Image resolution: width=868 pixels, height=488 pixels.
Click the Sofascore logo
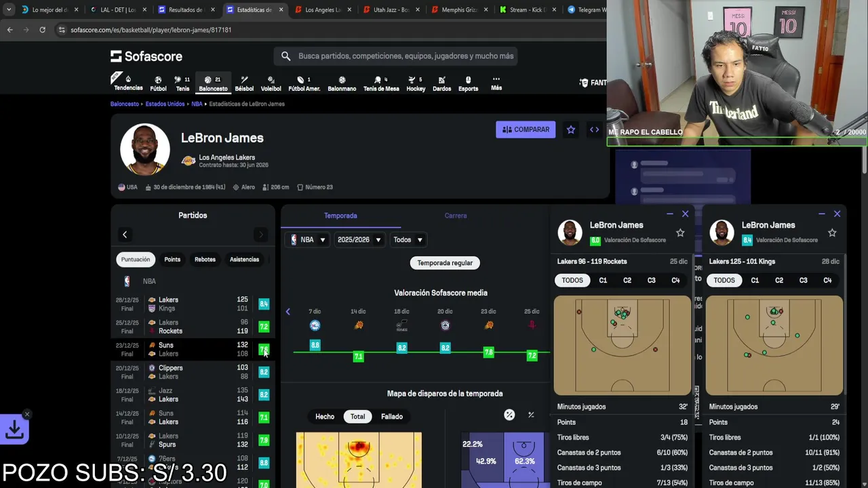146,56
